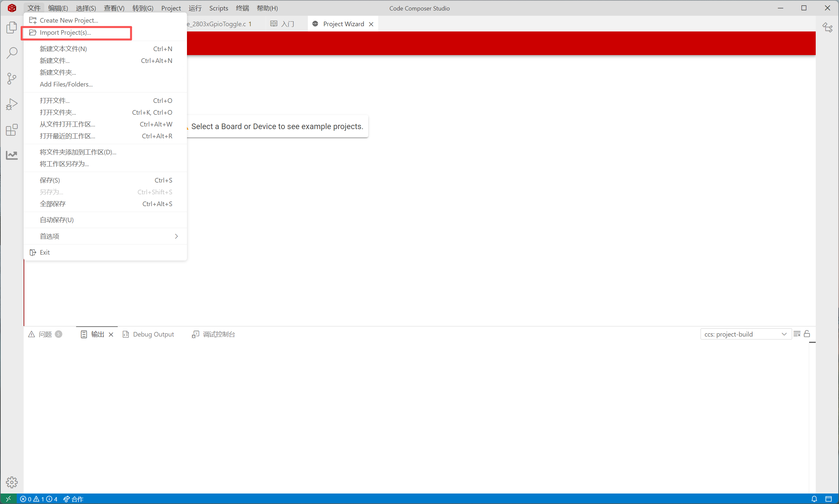This screenshot has width=839, height=504.
Task: Click the errors and warnings status counter
Action: (x=38, y=498)
